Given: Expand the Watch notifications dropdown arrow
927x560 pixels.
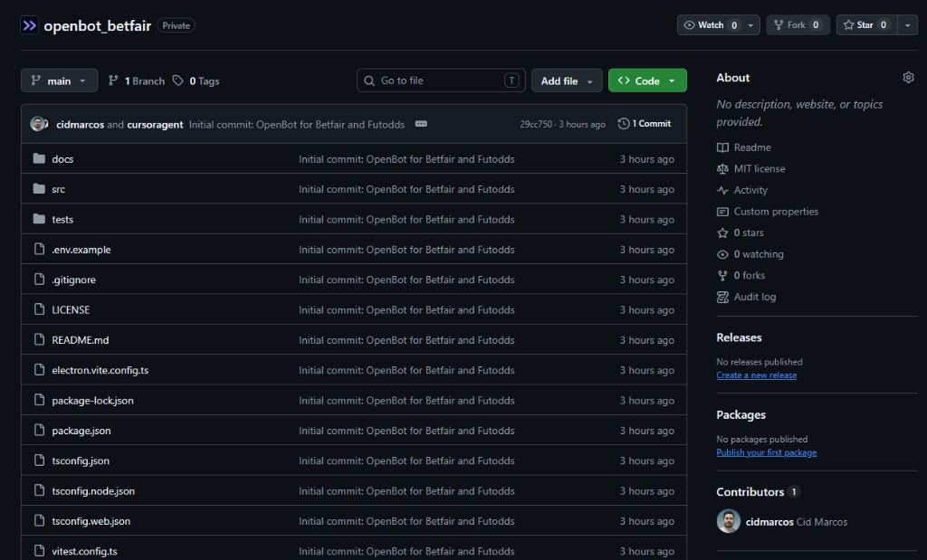Looking at the screenshot, I should tap(750, 24).
